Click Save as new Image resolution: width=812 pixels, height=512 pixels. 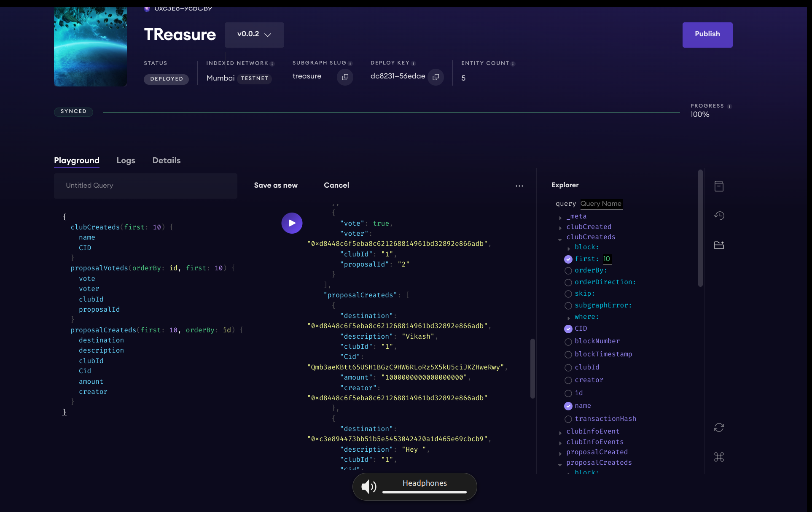(276, 185)
